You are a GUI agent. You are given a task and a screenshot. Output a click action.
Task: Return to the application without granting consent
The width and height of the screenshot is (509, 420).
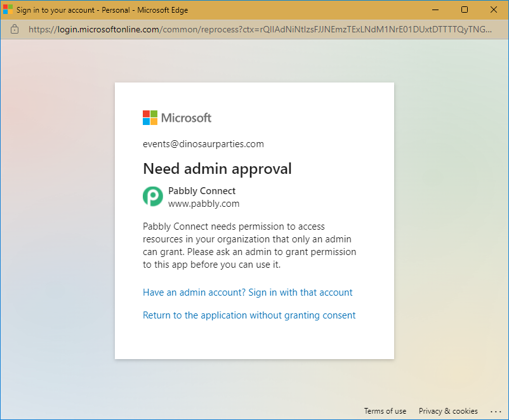click(249, 315)
